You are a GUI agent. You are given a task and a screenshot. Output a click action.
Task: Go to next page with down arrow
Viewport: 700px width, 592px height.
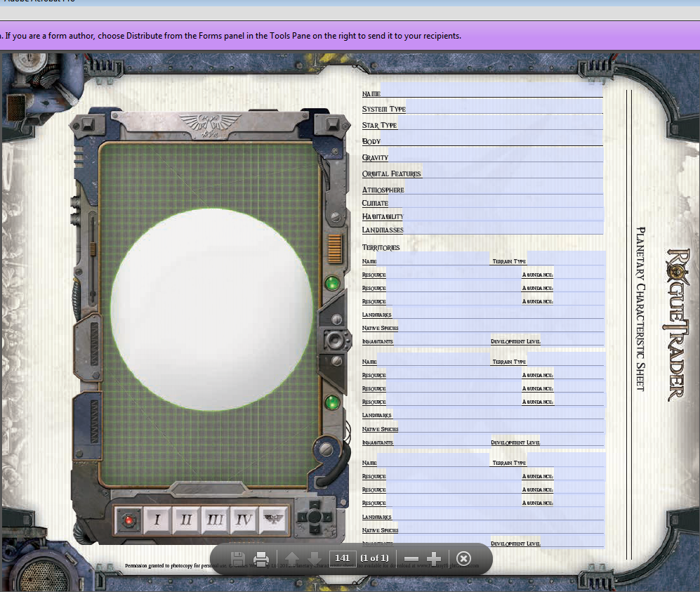[315, 558]
